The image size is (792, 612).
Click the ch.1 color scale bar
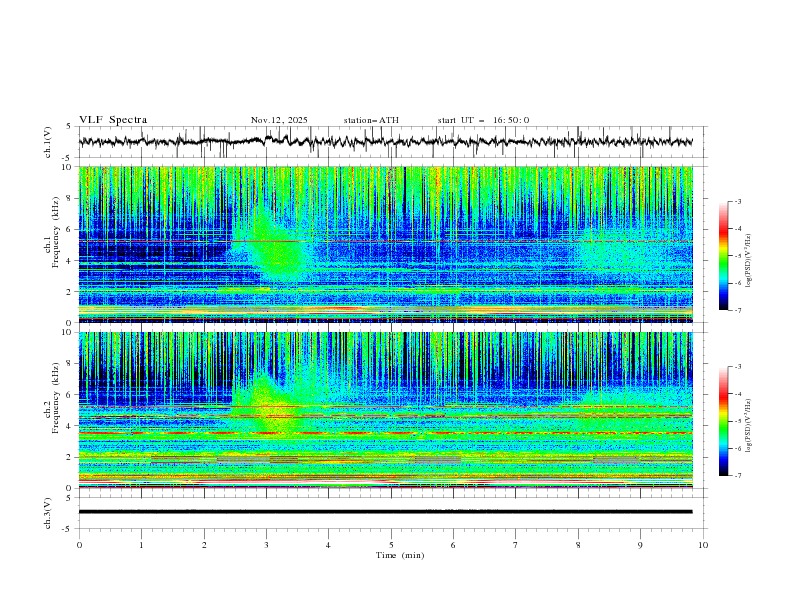(x=723, y=256)
